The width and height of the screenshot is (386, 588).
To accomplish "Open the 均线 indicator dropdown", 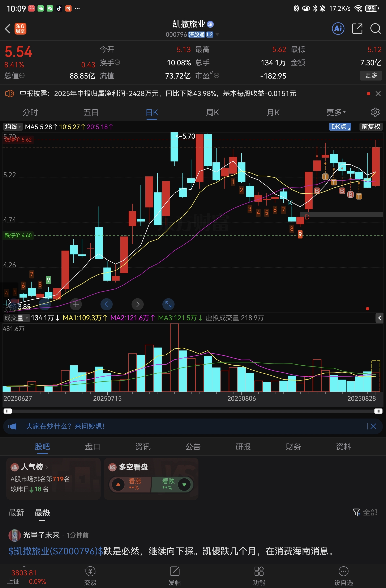I will tap(13, 127).
